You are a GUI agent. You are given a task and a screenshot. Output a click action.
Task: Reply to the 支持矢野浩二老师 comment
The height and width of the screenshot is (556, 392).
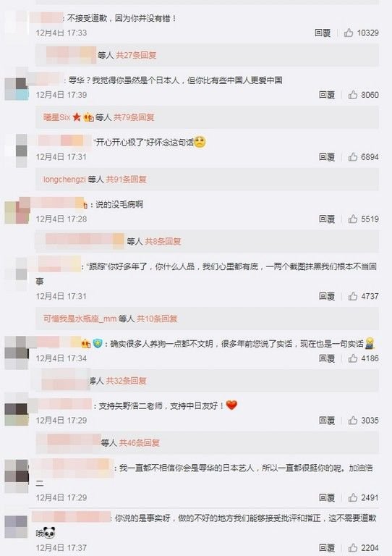point(327,420)
